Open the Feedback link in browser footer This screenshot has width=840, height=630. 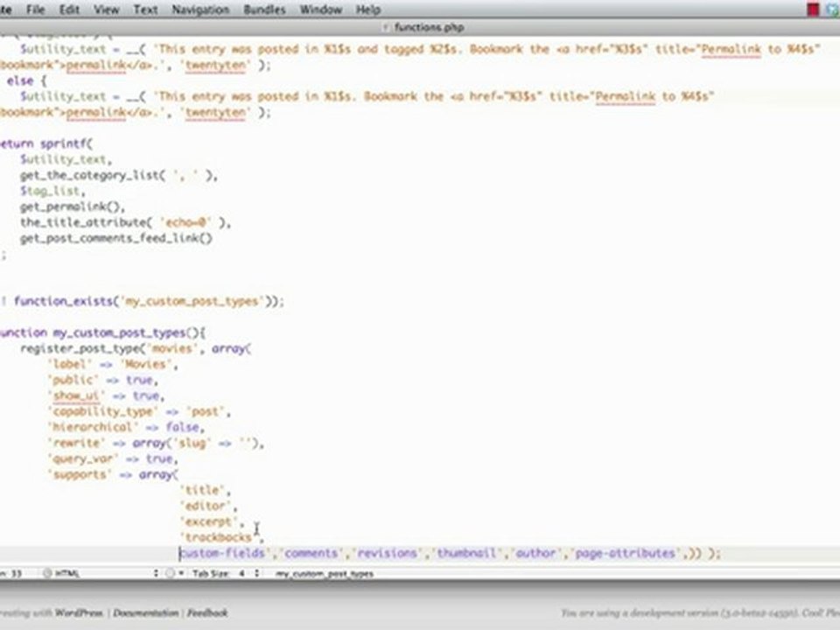207,612
